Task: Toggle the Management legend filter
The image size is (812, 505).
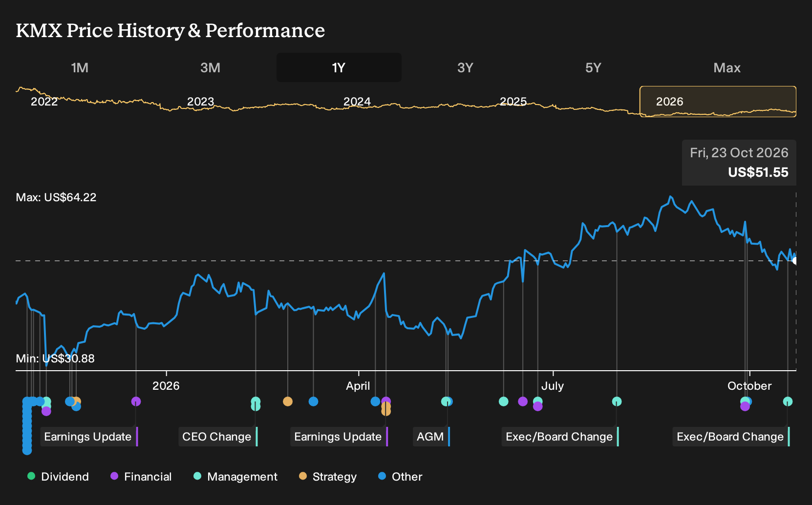Action: (235, 477)
